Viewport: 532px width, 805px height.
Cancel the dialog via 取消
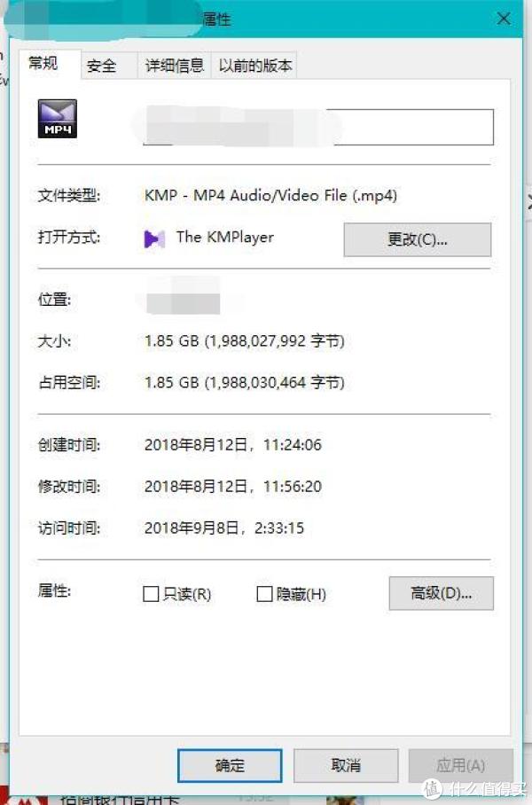pos(346,765)
